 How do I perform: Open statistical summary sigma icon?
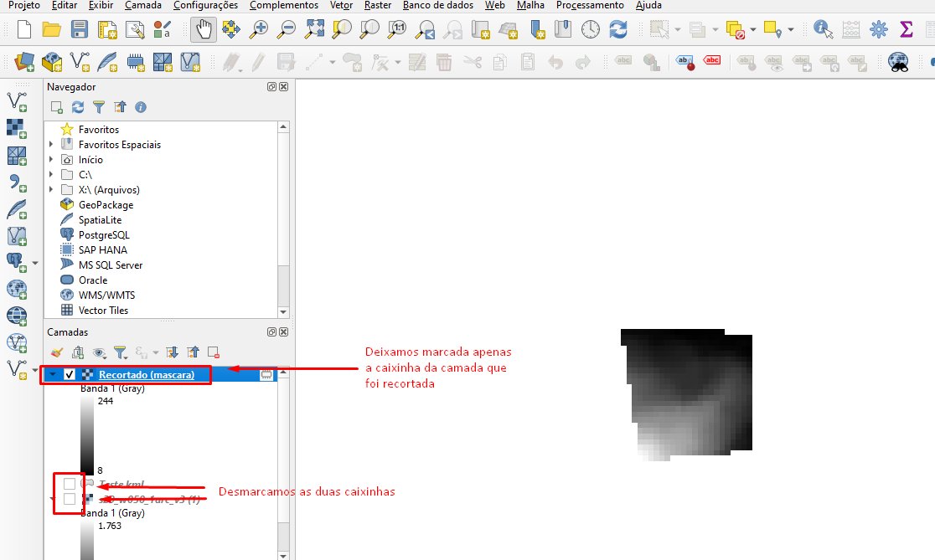point(907,29)
